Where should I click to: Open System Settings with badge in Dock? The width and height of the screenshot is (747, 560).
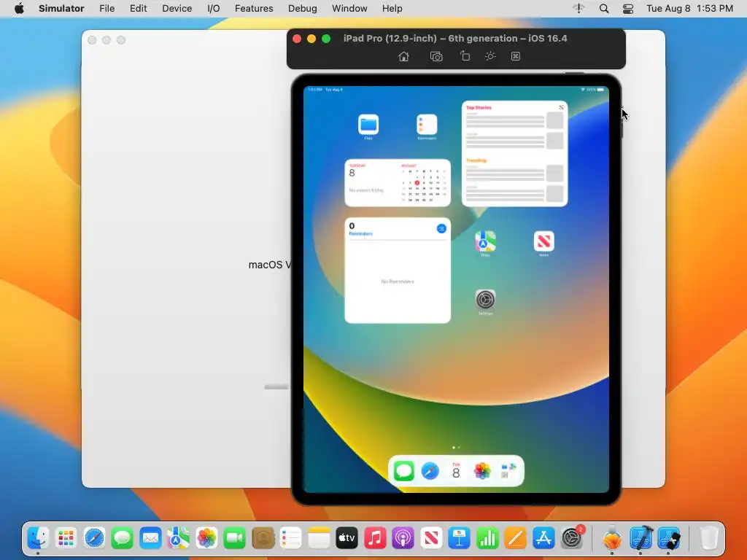pos(572,539)
